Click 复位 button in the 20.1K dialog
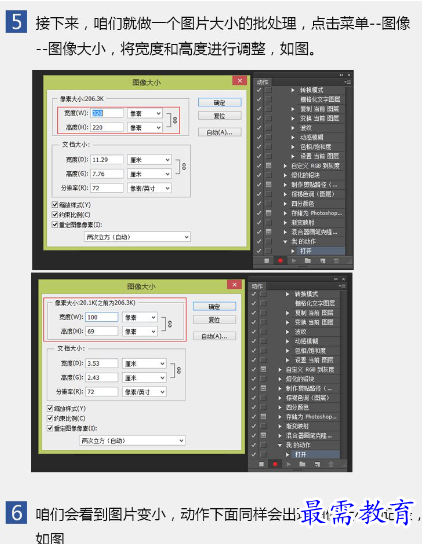Screen dimensions: 422x544 pyautogui.click(x=214, y=320)
